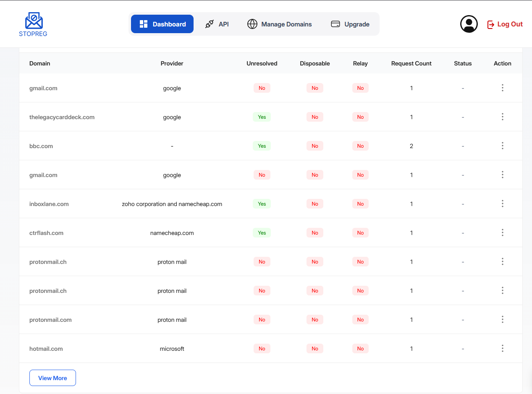Select the protonmail.com domain name
This screenshot has width=532, height=394.
pyautogui.click(x=50, y=320)
